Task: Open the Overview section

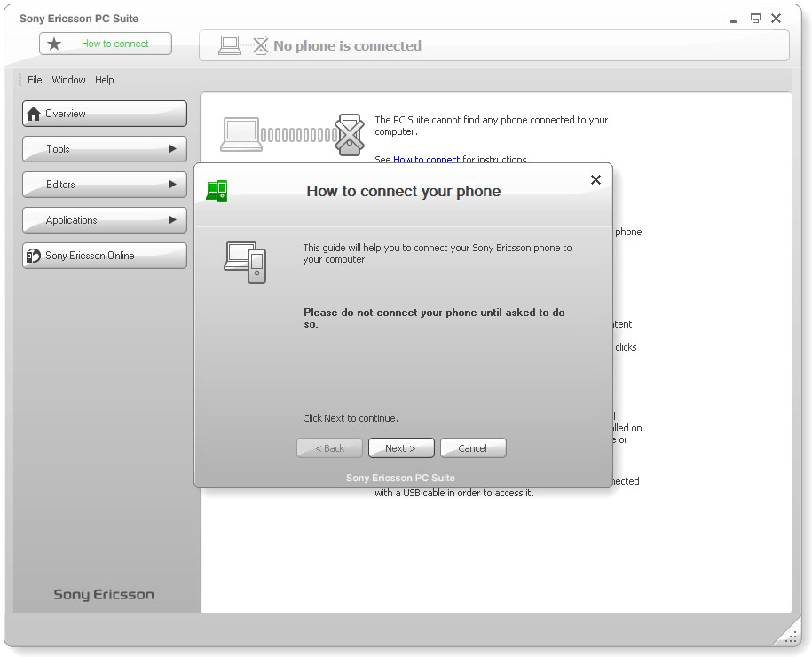Action: pyautogui.click(x=105, y=114)
